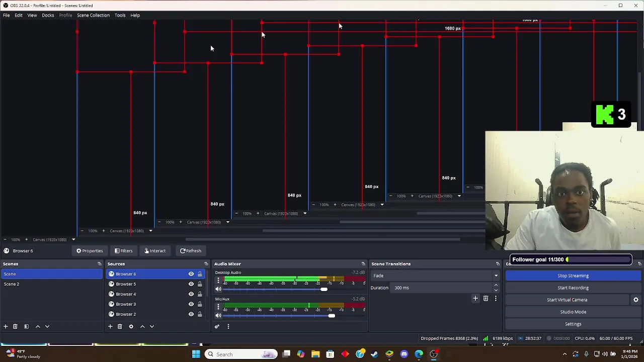Open transition properties three-dot menu
This screenshot has height=362, width=644.
[x=496, y=299]
